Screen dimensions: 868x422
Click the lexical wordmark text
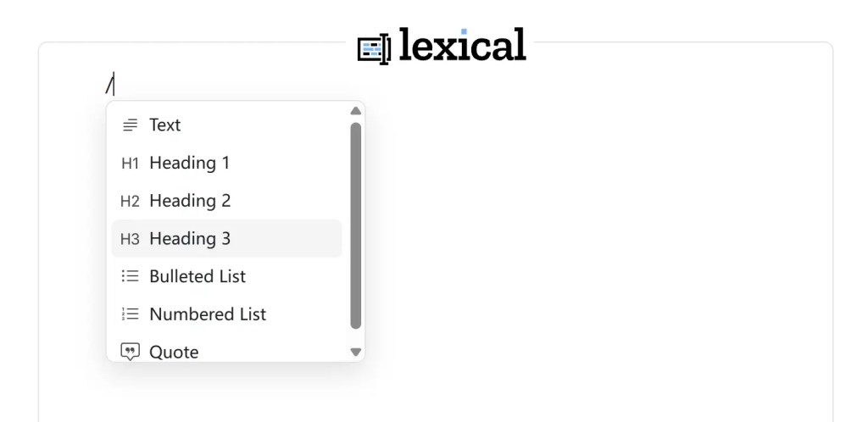pos(462,44)
